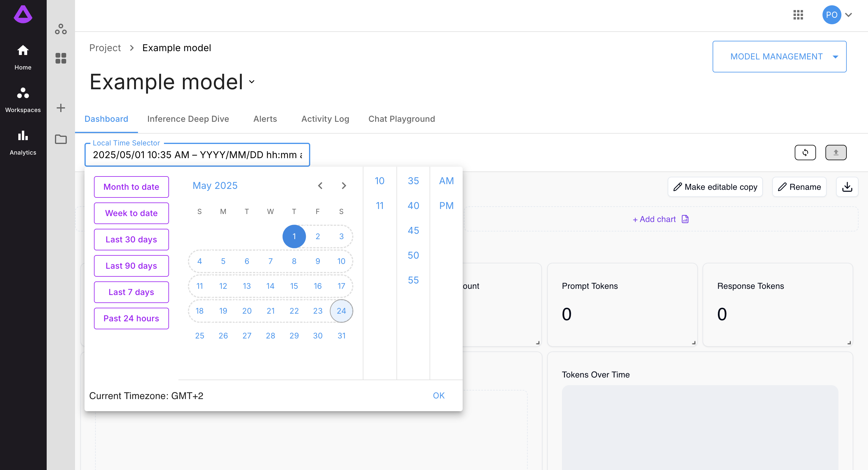The height and width of the screenshot is (470, 868).
Task: Click the Response Tokens card resize handle
Action: click(849, 343)
